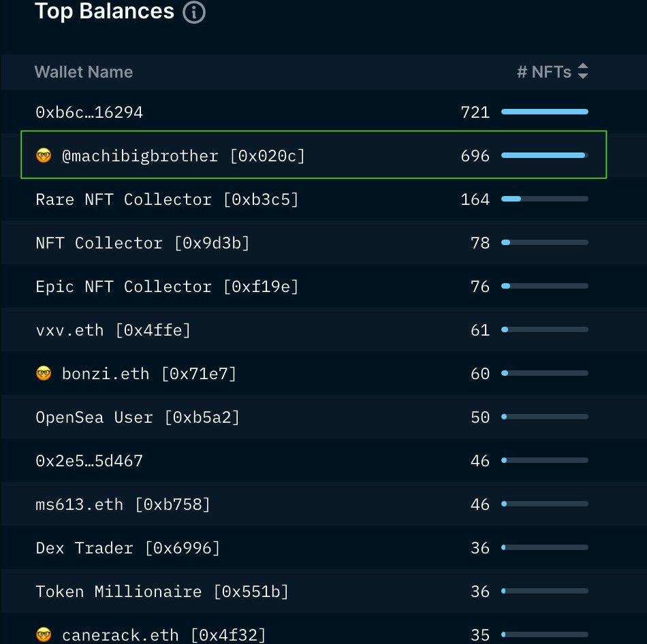This screenshot has height=644, width=647.
Task: Click the nerd emoji beside @machibigbrother
Action: 44,156
